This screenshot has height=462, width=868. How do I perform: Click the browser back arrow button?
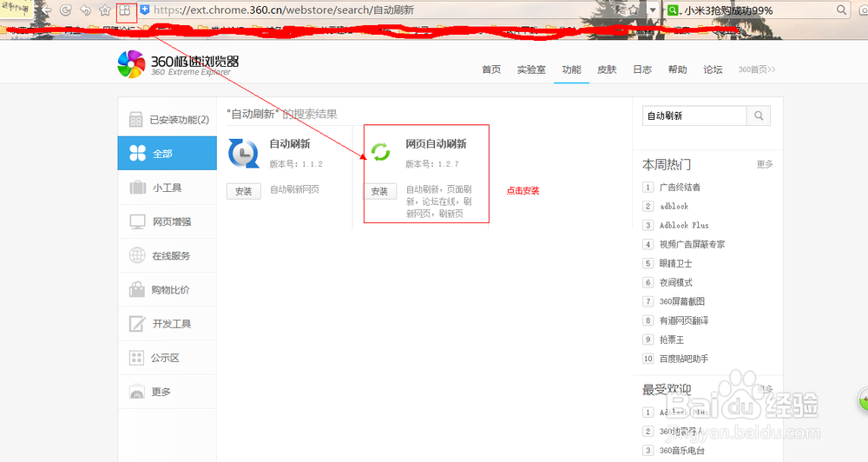coord(46,10)
